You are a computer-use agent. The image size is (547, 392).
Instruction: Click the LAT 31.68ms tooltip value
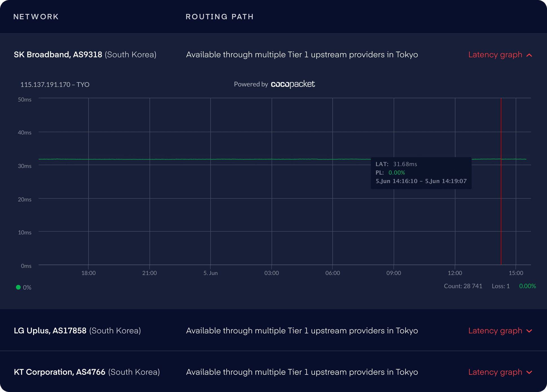tap(405, 164)
